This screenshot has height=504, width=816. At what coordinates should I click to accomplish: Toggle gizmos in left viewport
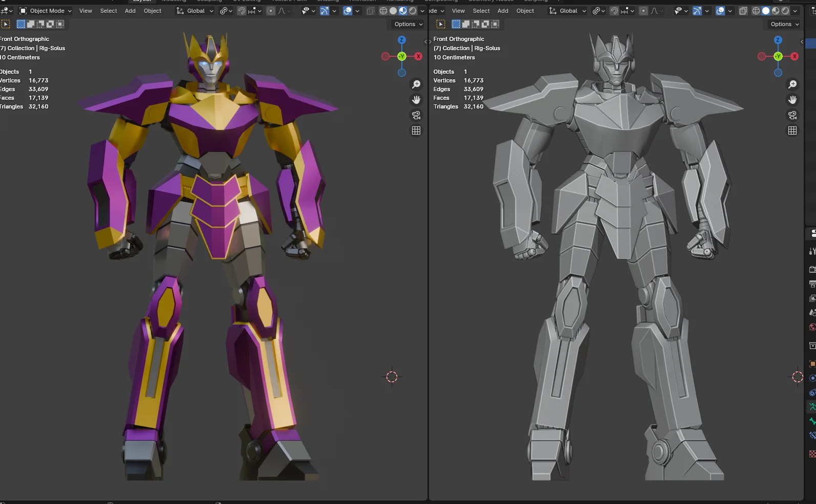tap(325, 11)
